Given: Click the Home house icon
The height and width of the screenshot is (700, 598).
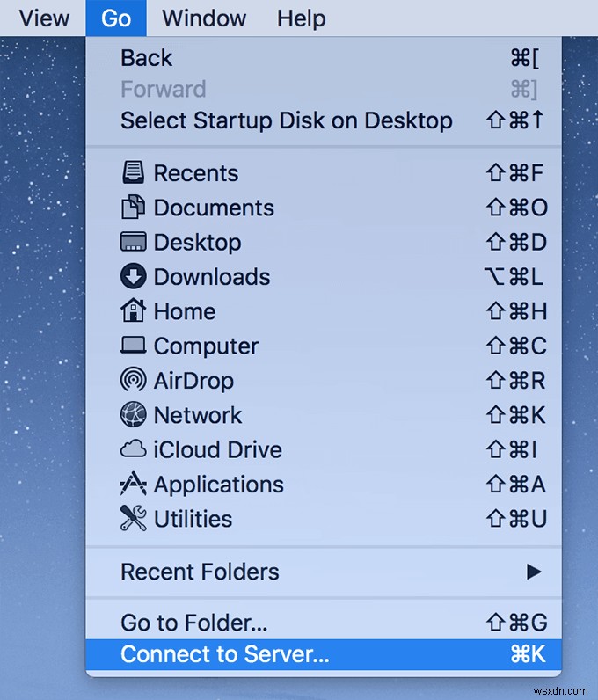Looking at the screenshot, I should point(133,310).
